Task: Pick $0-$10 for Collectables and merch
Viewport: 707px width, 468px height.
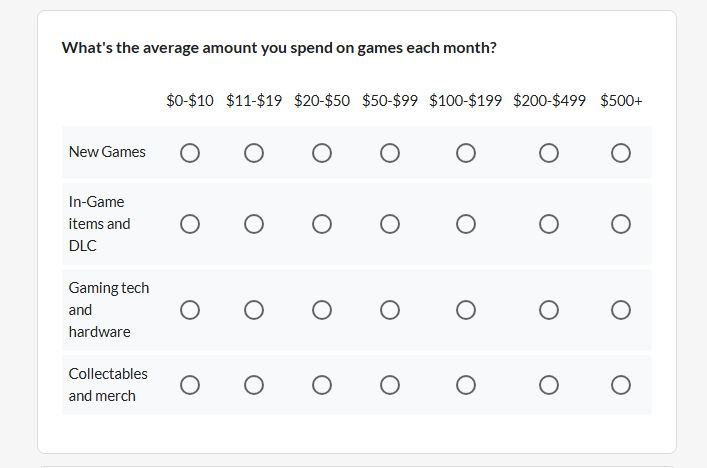Action: coord(190,385)
